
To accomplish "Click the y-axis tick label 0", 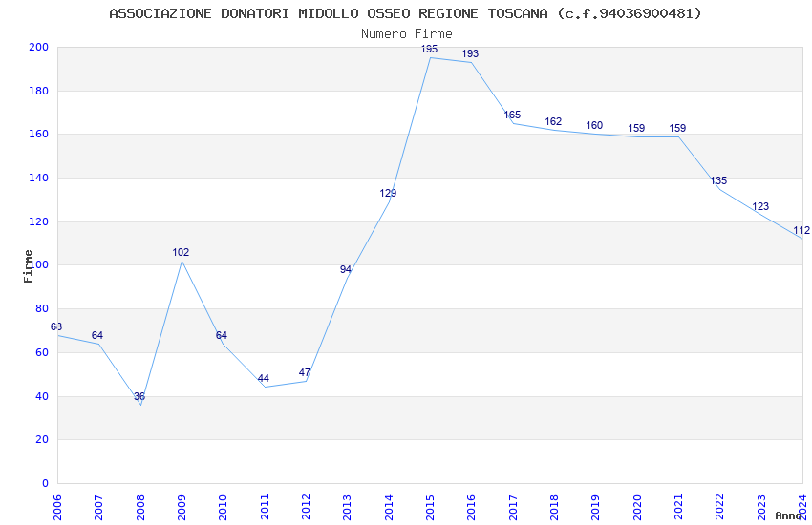I will [x=46, y=483].
